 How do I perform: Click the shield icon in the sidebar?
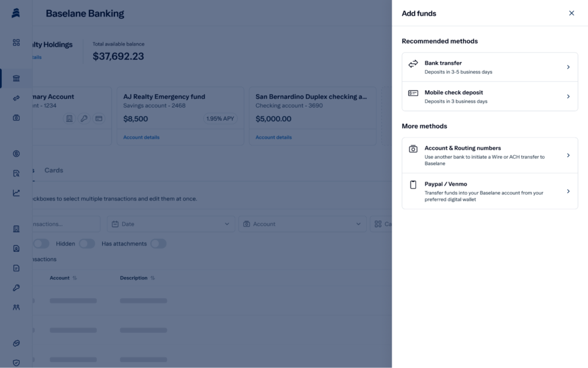[16, 363]
